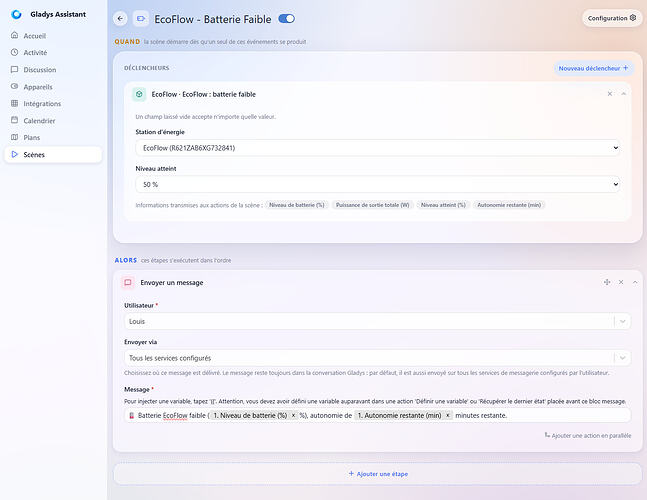
Task: Open the Envoyer via dropdown
Action: pyautogui.click(x=378, y=358)
